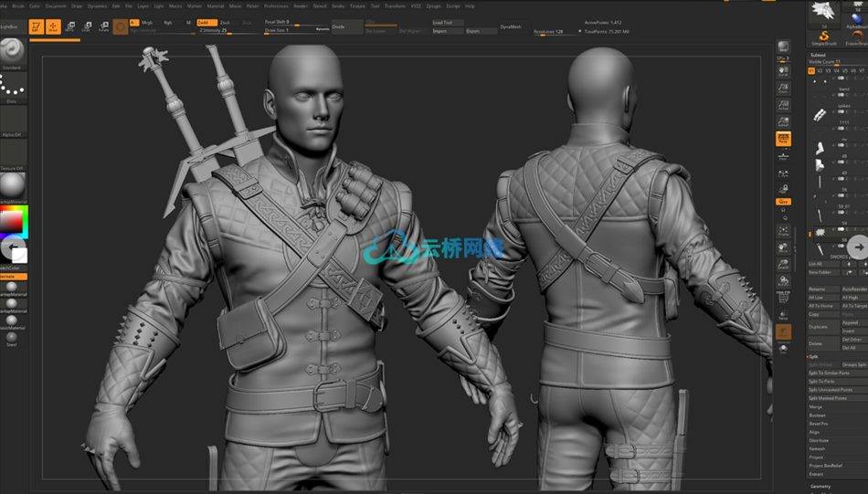Screen dimensions: 868x494
Task: Expand the Project BasRelief section
Action: coord(825,466)
